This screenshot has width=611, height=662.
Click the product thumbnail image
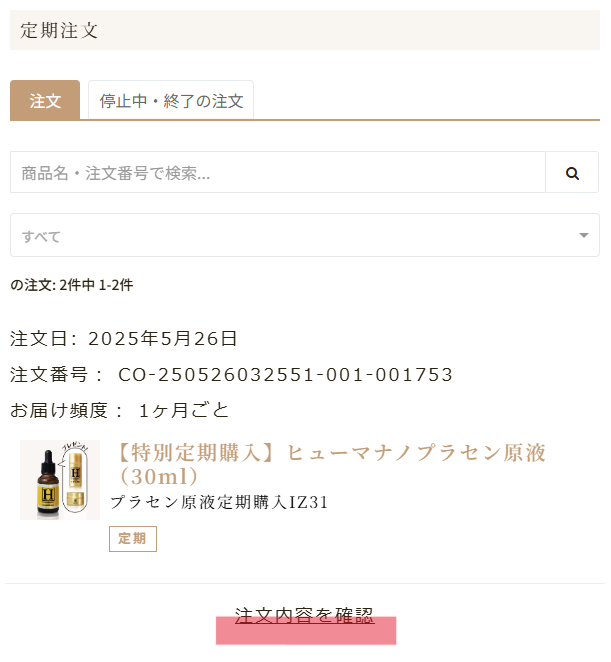tap(60, 480)
